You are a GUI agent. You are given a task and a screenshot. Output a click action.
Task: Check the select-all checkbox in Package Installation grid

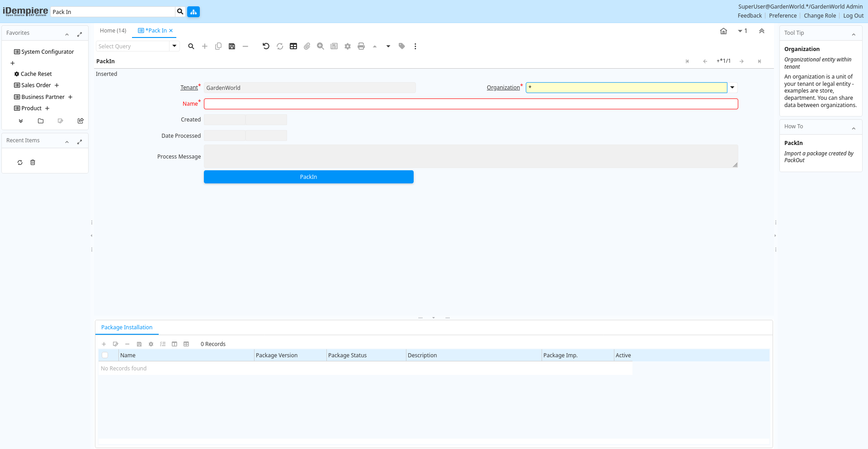pos(105,355)
